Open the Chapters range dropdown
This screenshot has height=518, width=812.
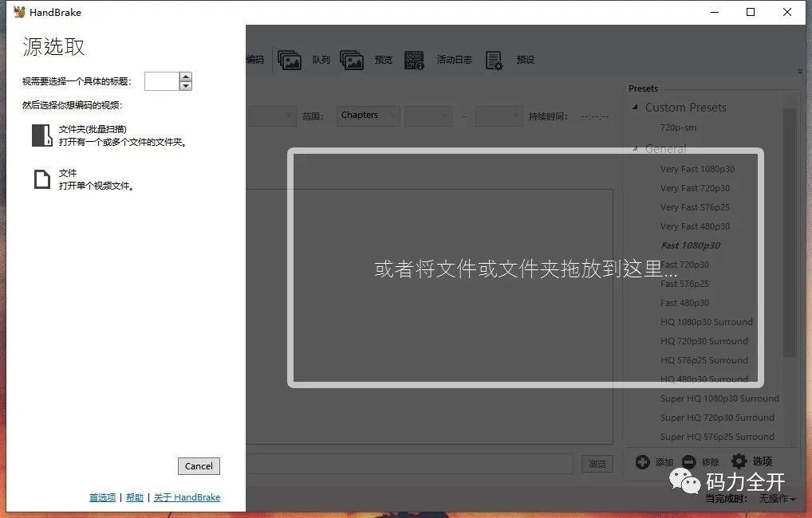(369, 116)
